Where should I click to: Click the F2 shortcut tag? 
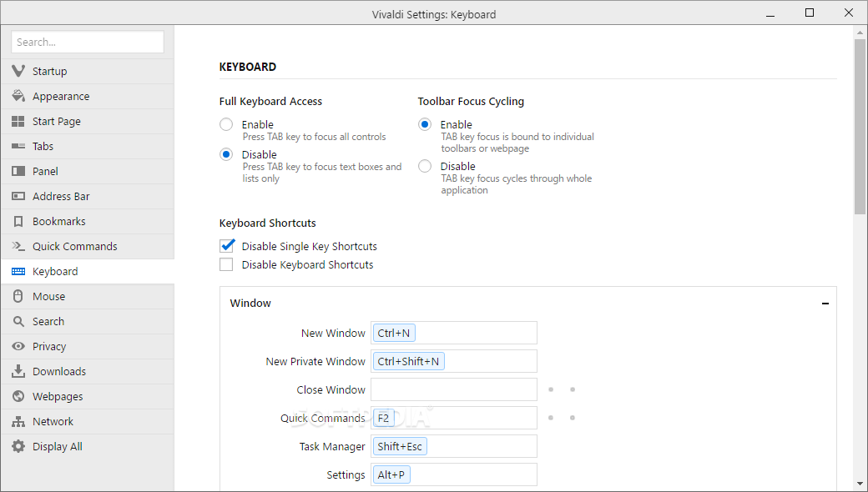point(384,418)
